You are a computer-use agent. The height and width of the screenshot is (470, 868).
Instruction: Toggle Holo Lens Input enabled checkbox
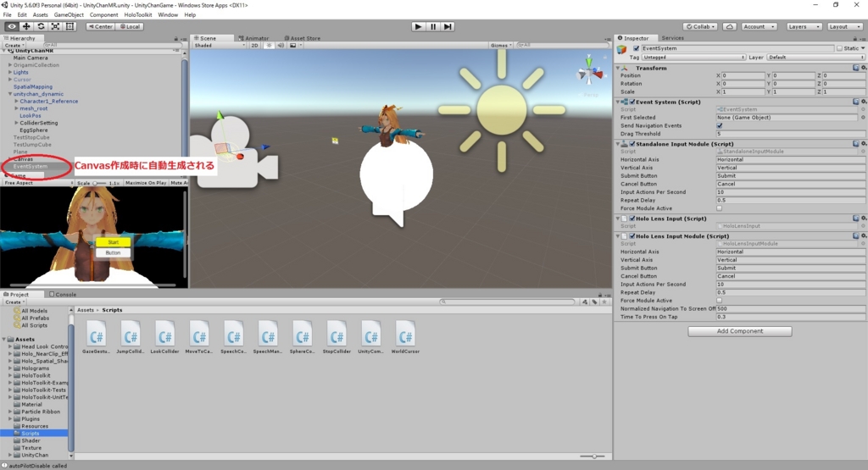632,218
